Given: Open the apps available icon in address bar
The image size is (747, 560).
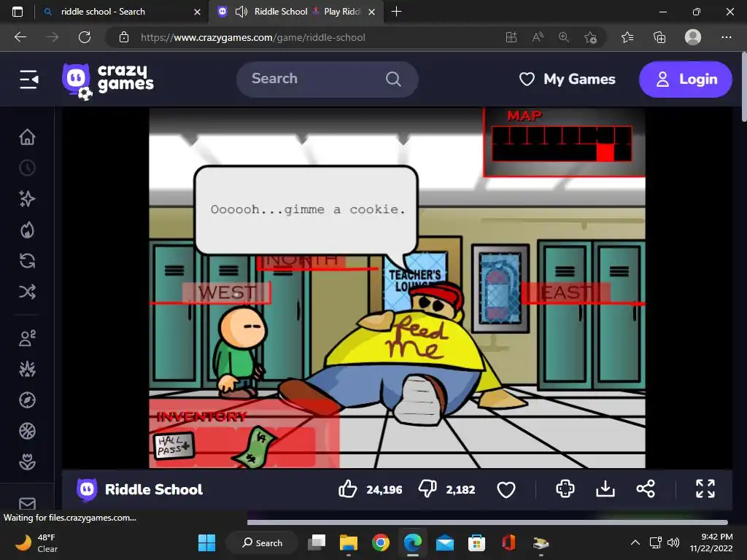Looking at the screenshot, I should [511, 37].
